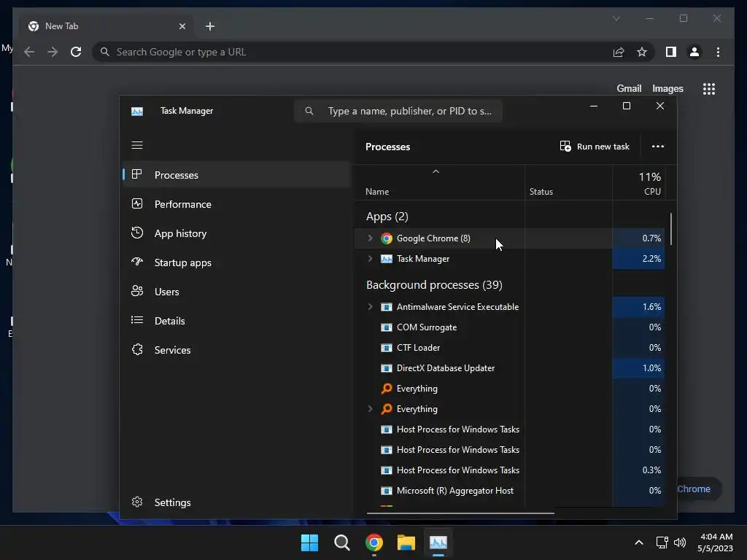Open the Services page

tap(237, 350)
